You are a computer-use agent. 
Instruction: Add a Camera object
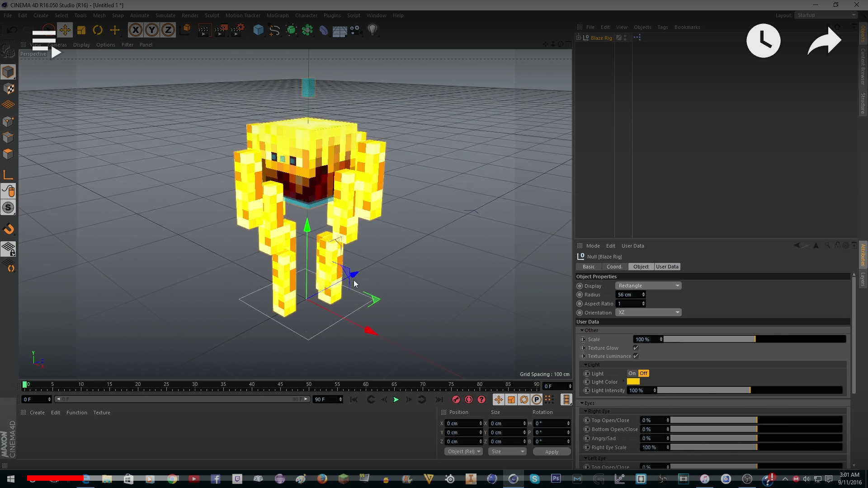(x=356, y=30)
